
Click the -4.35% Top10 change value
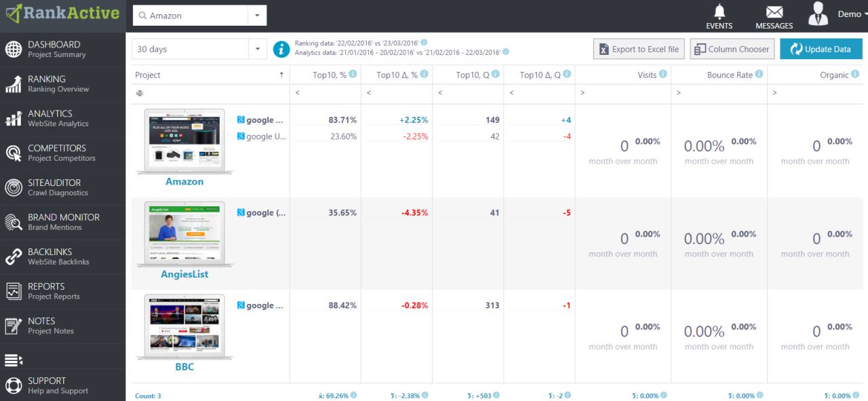coord(414,212)
